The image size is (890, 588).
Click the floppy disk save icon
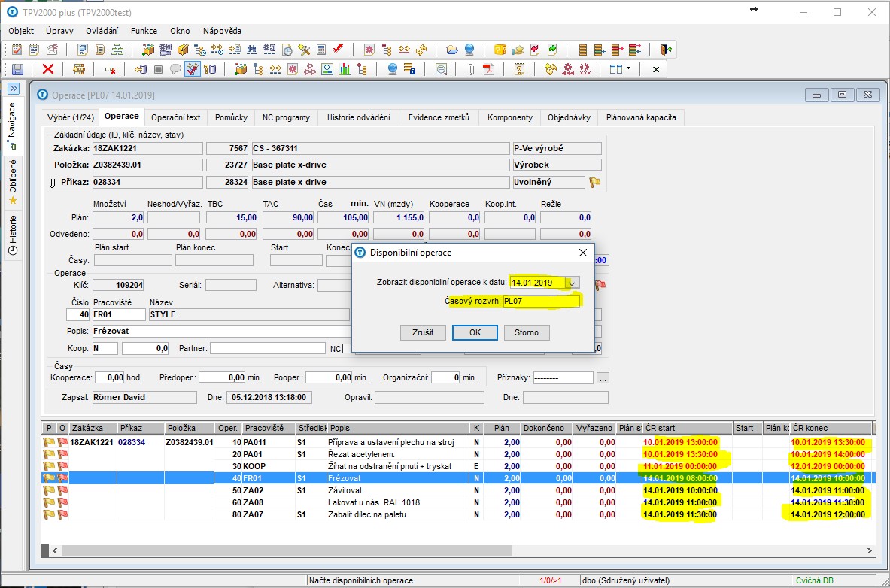coord(17,69)
